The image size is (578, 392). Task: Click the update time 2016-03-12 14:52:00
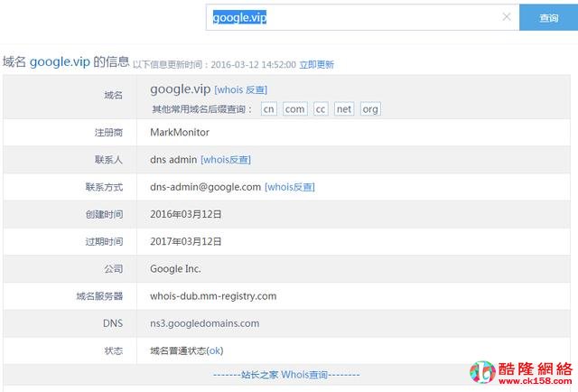tap(253, 65)
